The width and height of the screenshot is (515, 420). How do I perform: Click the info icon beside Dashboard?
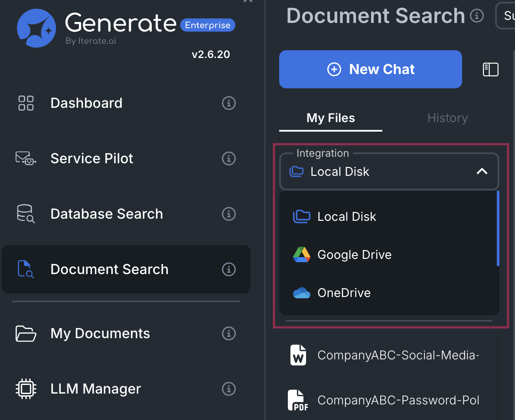(229, 103)
